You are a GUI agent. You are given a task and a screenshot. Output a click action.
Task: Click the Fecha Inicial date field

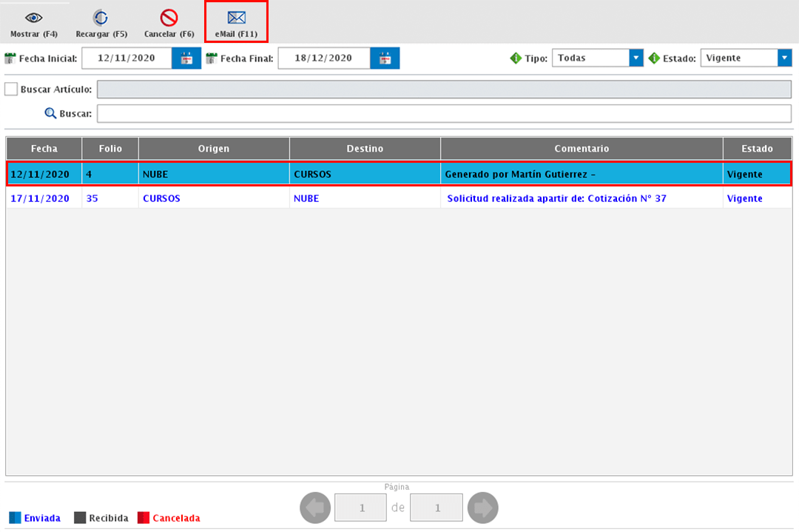click(127, 58)
